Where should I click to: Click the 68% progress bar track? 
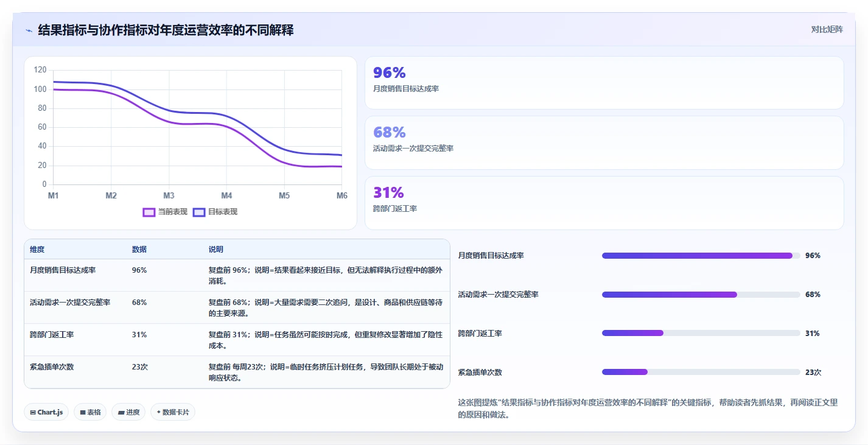point(701,295)
